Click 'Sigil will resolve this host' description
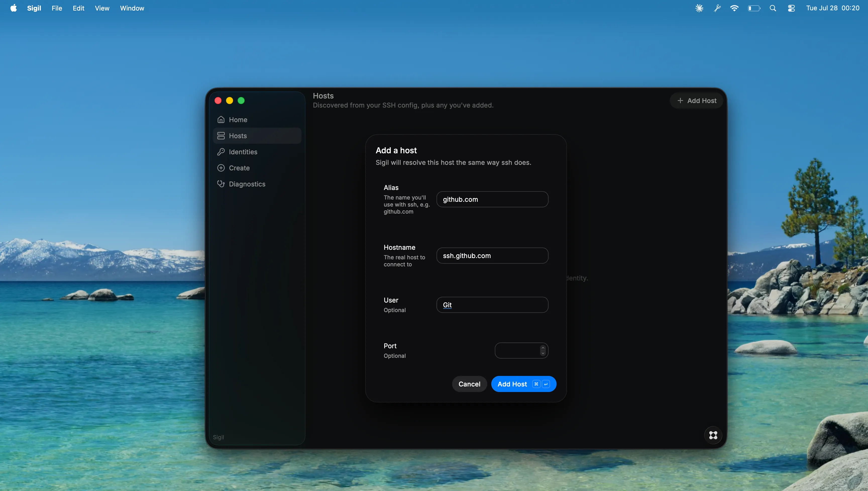The height and width of the screenshot is (491, 868). (x=453, y=163)
